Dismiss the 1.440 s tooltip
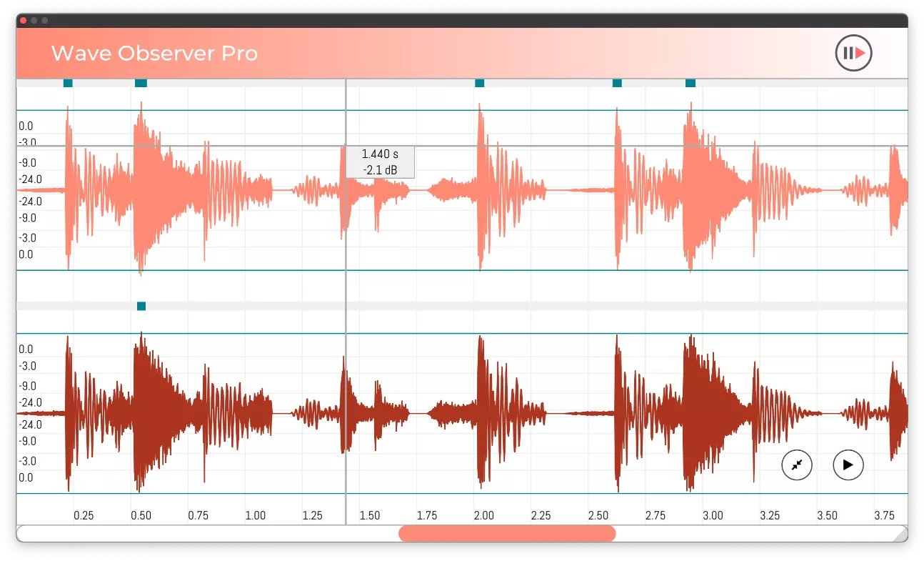 click(x=381, y=162)
